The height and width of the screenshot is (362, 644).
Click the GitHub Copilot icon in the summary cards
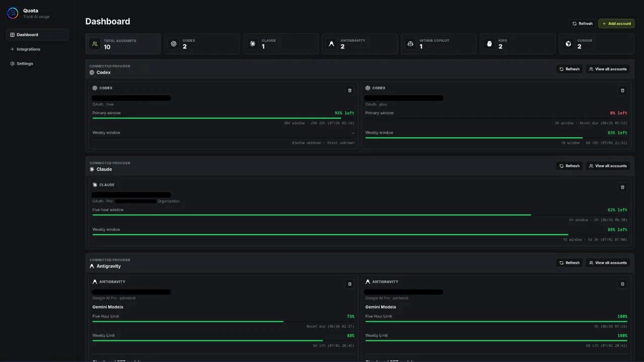(410, 44)
